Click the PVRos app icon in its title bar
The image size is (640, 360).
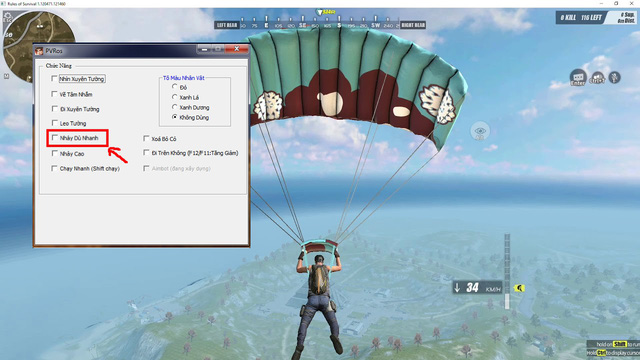click(x=39, y=51)
